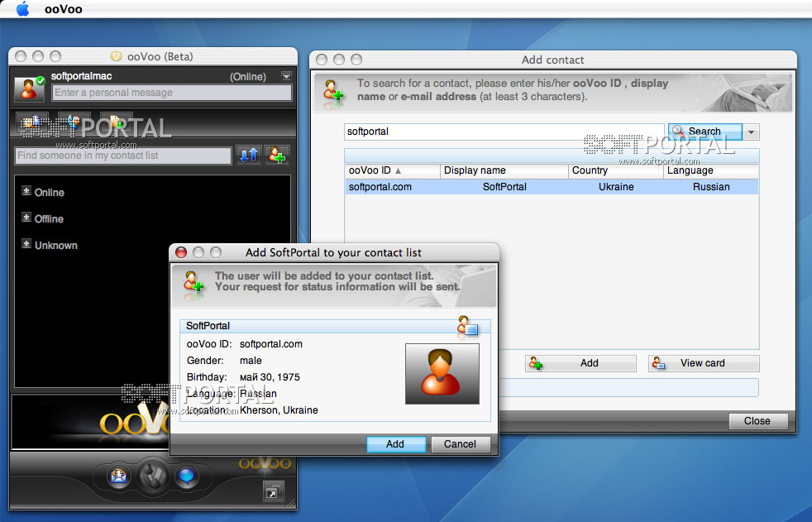Click the detach window icon at ooVoo's bottom-right
Image resolution: width=812 pixels, height=522 pixels.
(x=274, y=491)
